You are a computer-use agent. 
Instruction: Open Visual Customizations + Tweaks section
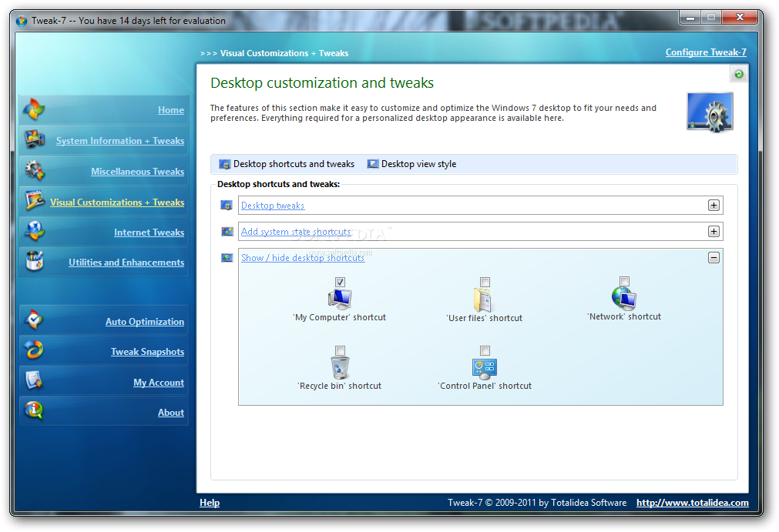[x=117, y=202]
